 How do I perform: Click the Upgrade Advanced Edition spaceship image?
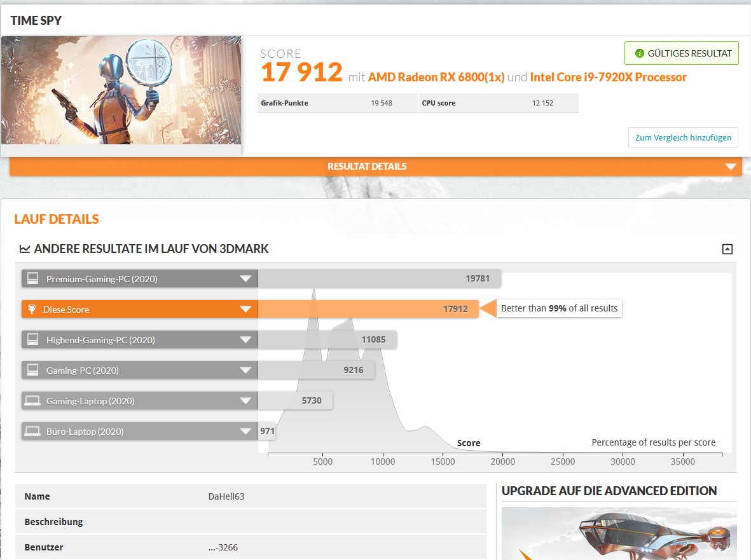619,534
